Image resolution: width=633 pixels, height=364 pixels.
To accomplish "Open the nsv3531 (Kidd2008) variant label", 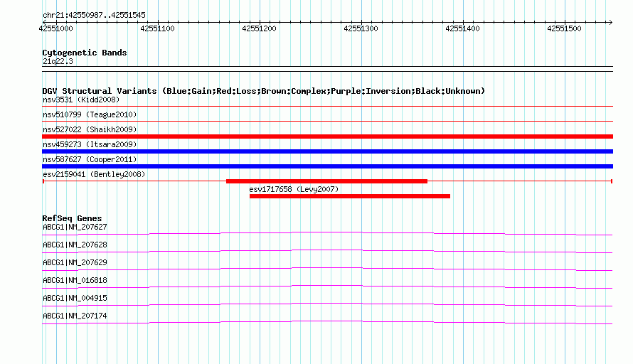I will pyautogui.click(x=81, y=100).
